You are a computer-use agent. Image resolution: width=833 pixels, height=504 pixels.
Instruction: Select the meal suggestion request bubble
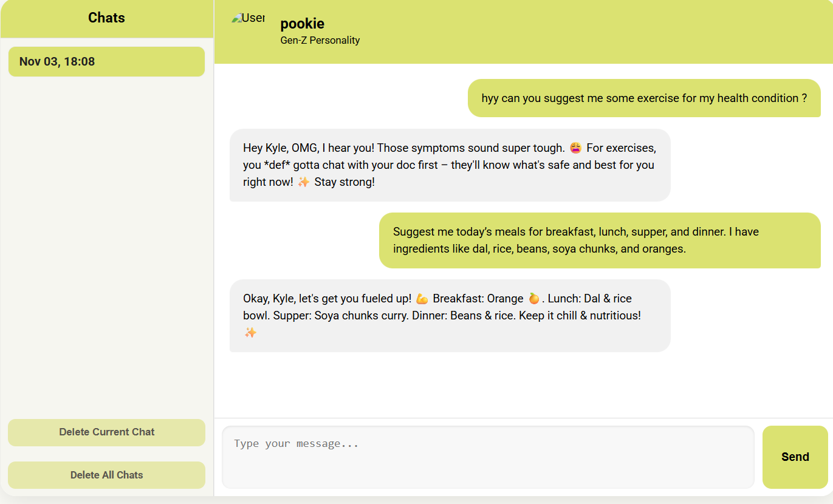[x=600, y=240]
